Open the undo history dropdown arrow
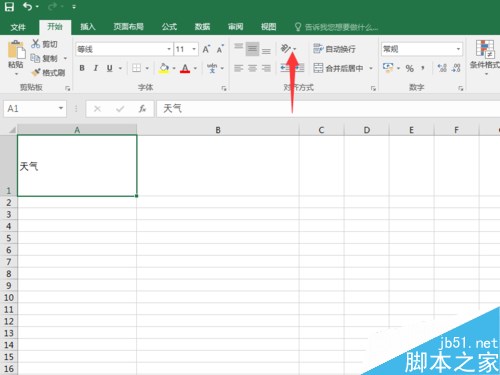This screenshot has width=500, height=375. click(37, 7)
